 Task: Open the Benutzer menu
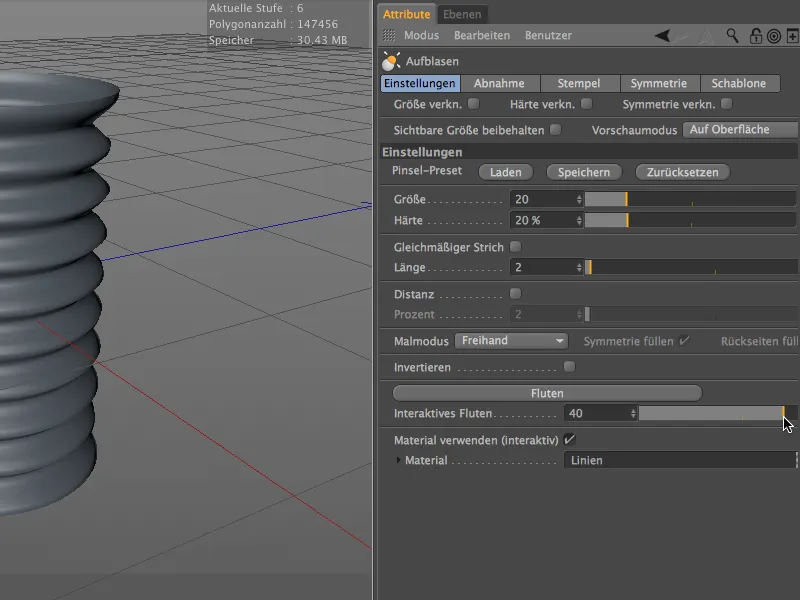click(x=548, y=35)
